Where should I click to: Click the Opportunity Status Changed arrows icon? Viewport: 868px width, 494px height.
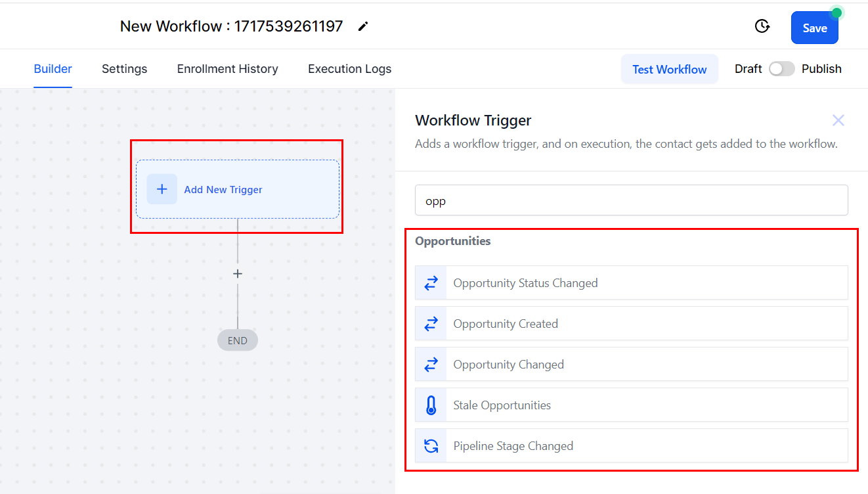click(431, 283)
